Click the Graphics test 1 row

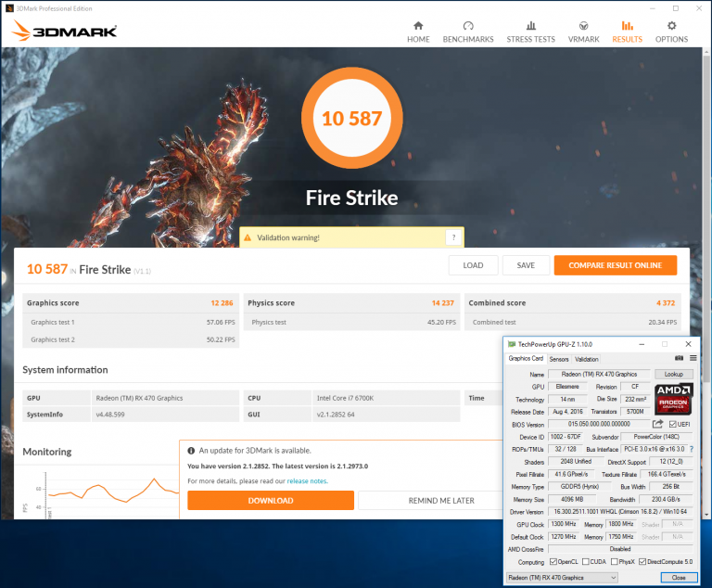(x=131, y=322)
